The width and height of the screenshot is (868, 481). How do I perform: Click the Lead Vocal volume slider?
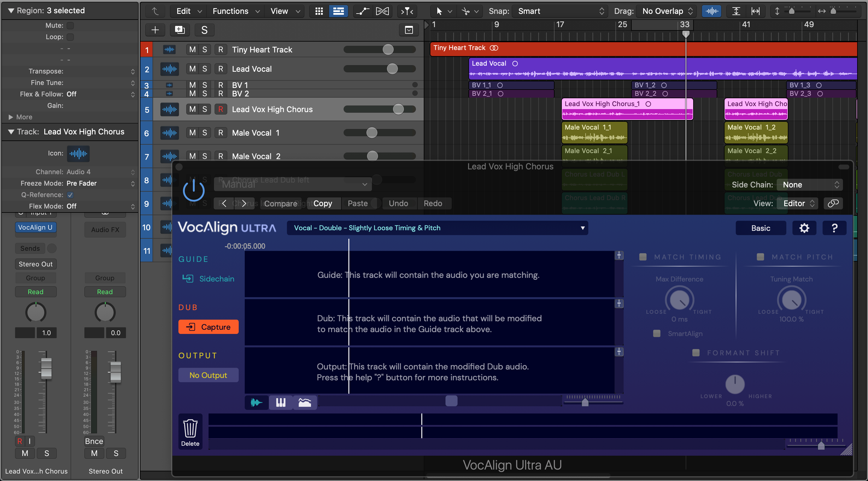[x=392, y=69]
